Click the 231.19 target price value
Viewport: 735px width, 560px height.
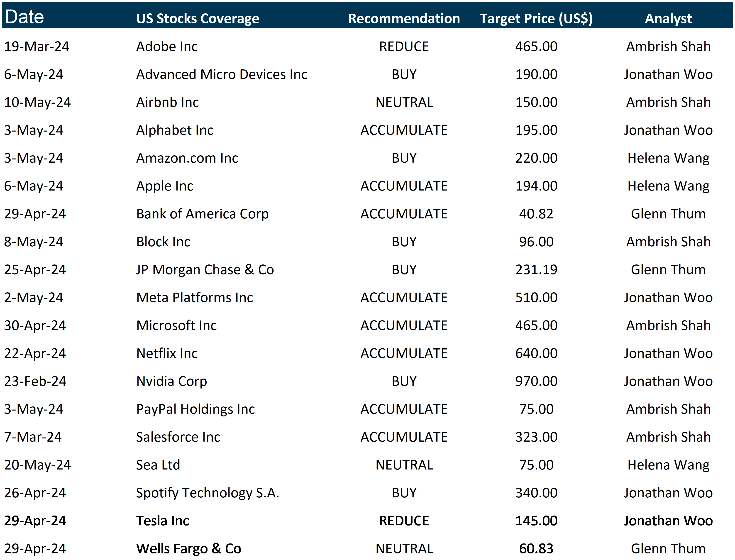(536, 270)
